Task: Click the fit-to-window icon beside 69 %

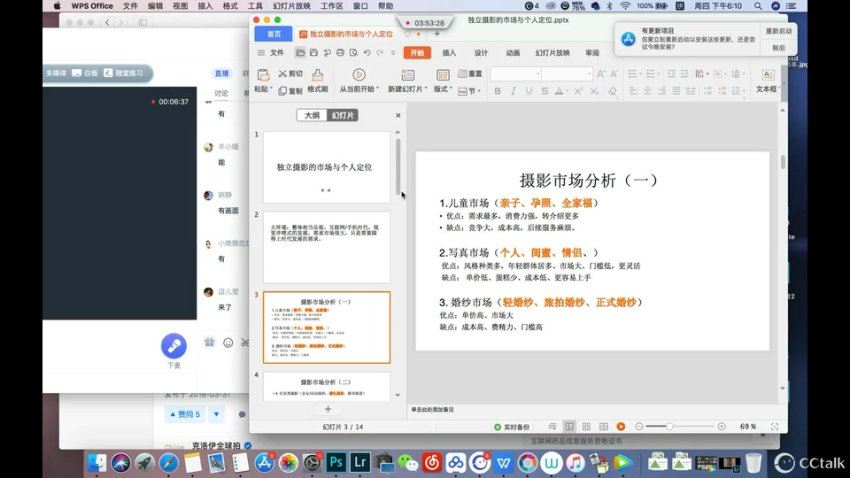Action: 775,427
